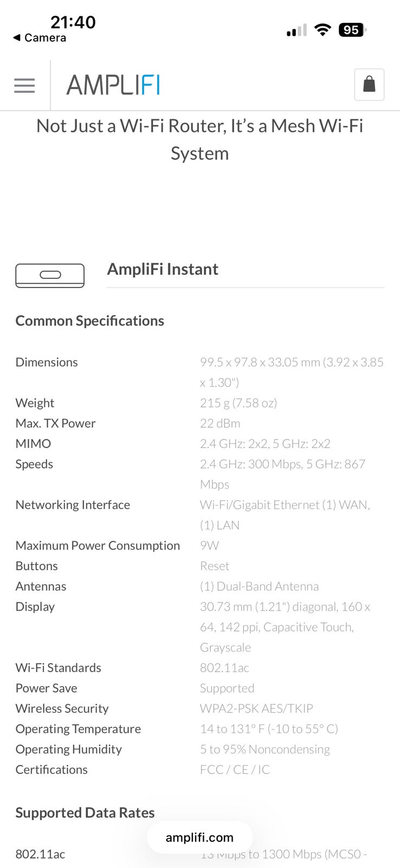
Task: Tap the Common Specifications heading
Action: click(89, 321)
